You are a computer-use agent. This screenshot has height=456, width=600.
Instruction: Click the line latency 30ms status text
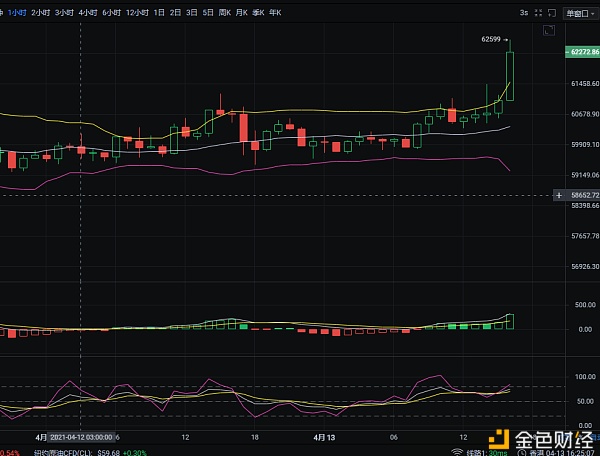(x=487, y=453)
